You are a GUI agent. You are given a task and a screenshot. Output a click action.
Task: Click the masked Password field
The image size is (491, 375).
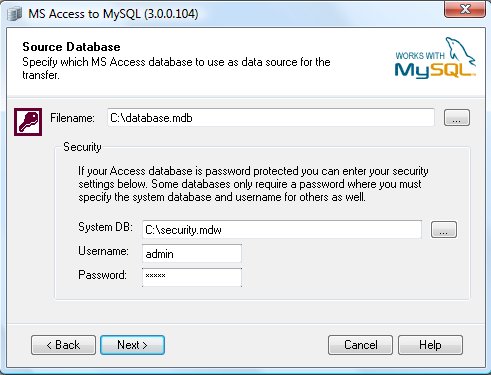coord(192,277)
